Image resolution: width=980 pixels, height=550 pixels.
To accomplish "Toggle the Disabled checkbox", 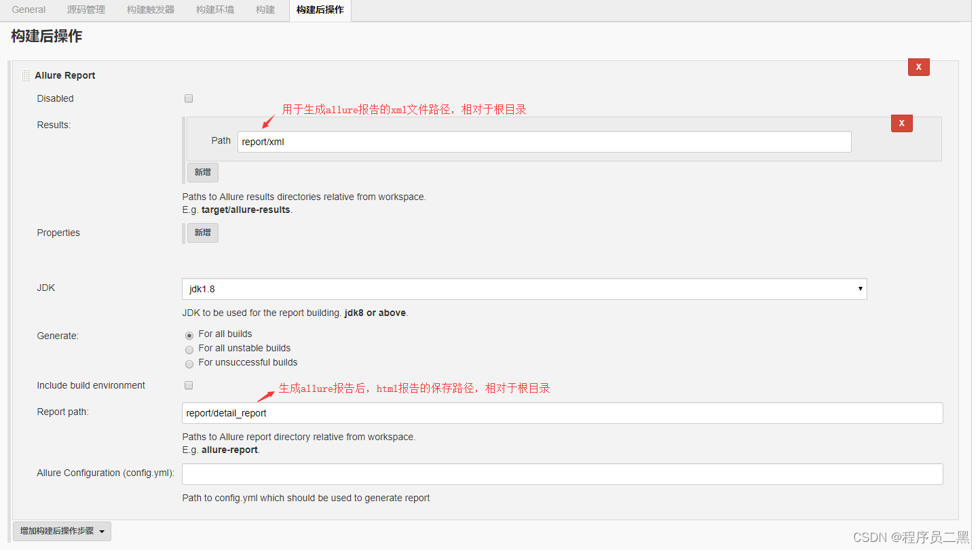I will point(189,98).
